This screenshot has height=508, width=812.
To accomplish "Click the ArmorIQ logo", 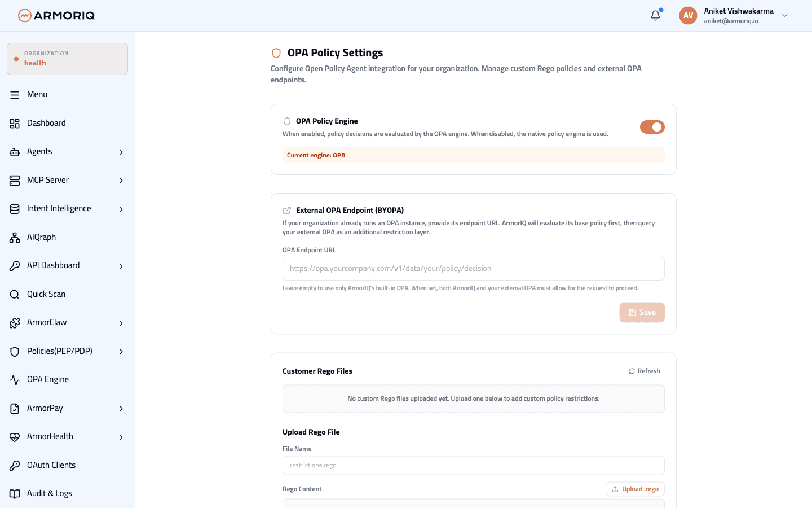I will pos(56,15).
